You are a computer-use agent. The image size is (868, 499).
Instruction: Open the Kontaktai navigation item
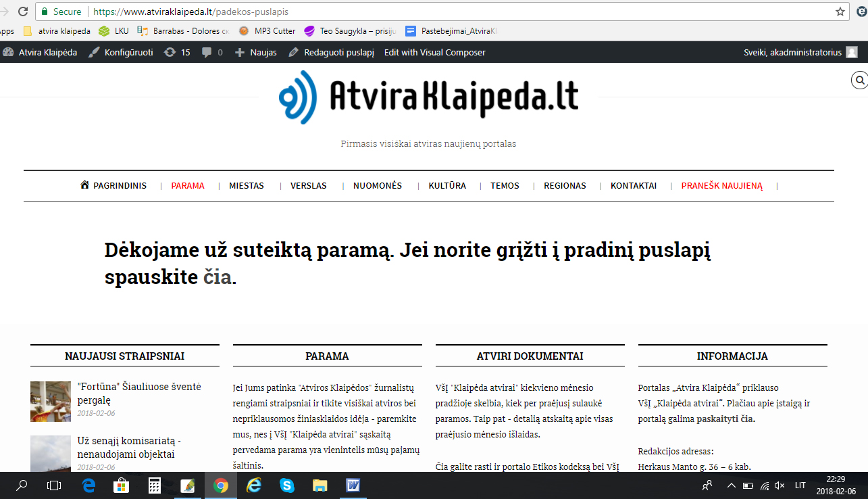tap(634, 186)
